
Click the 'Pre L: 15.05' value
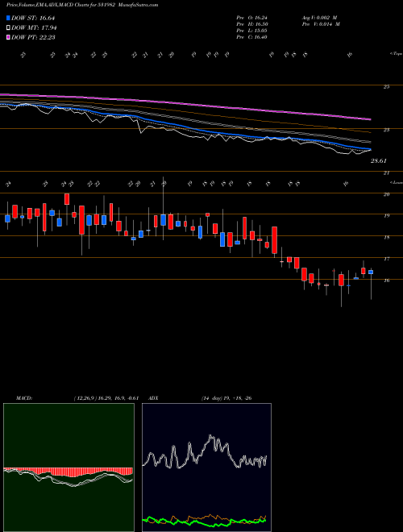click(x=251, y=31)
